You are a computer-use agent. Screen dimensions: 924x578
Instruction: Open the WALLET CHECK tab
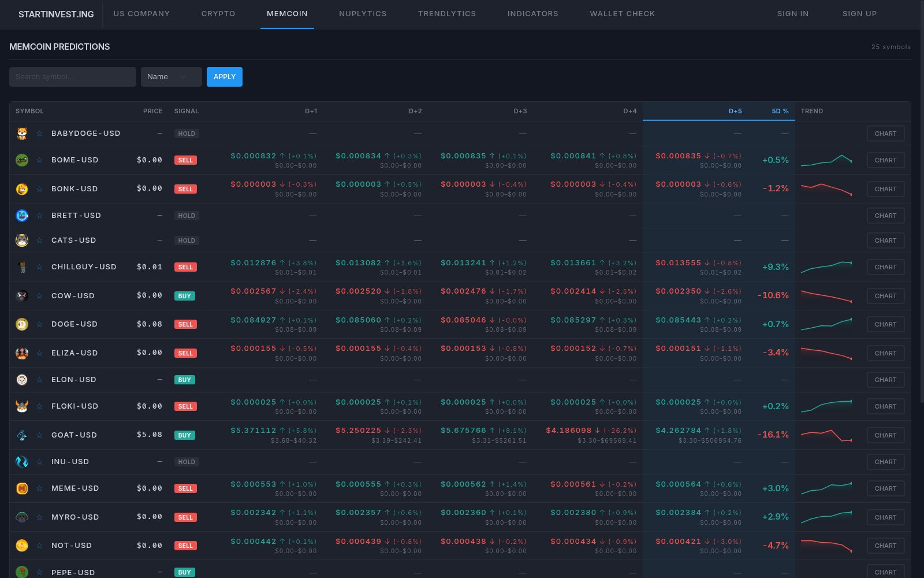[623, 14]
